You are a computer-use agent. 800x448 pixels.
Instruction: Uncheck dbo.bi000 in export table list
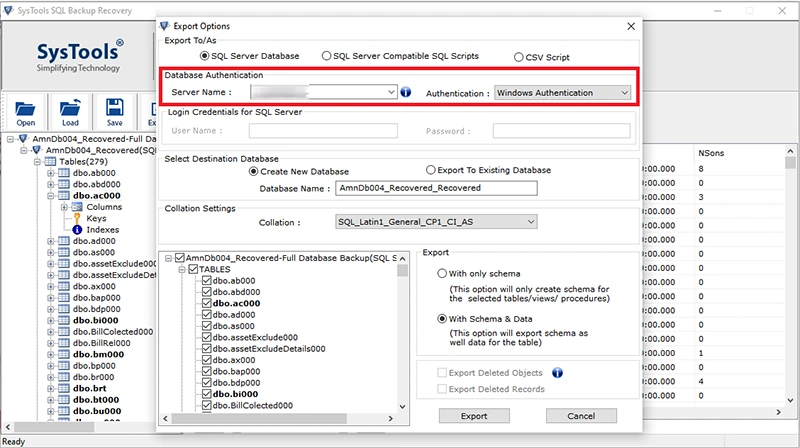coord(207,394)
